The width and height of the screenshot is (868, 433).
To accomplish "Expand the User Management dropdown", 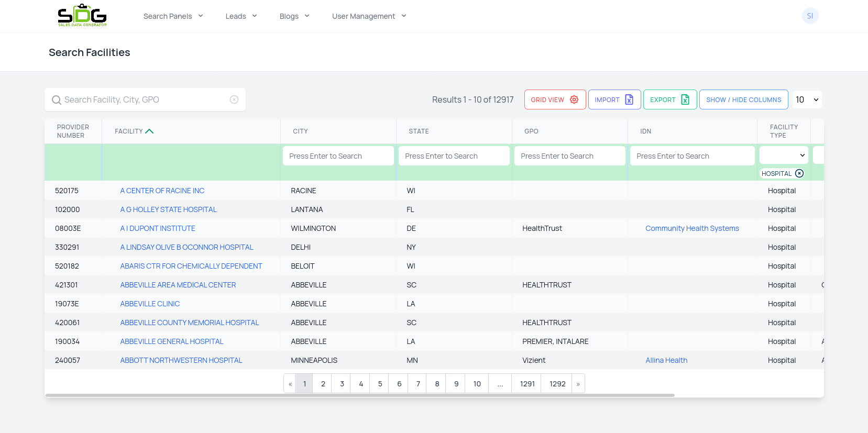I will 369,16.
